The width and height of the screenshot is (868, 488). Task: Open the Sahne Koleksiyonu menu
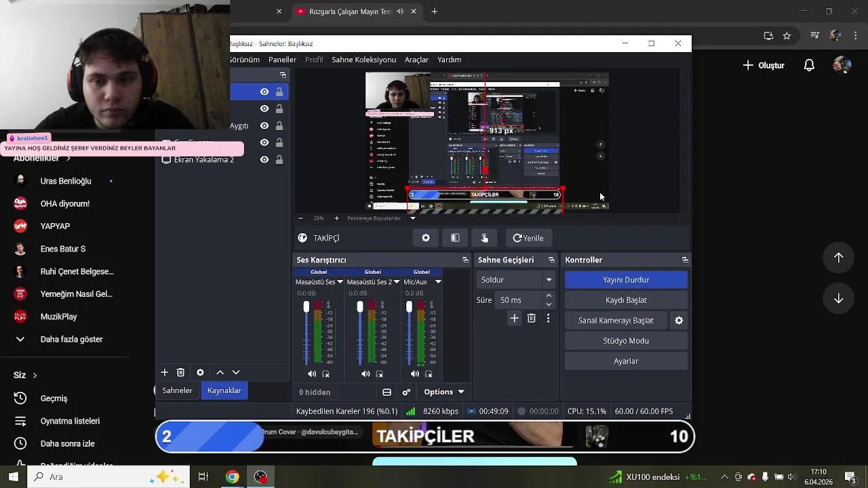click(363, 60)
